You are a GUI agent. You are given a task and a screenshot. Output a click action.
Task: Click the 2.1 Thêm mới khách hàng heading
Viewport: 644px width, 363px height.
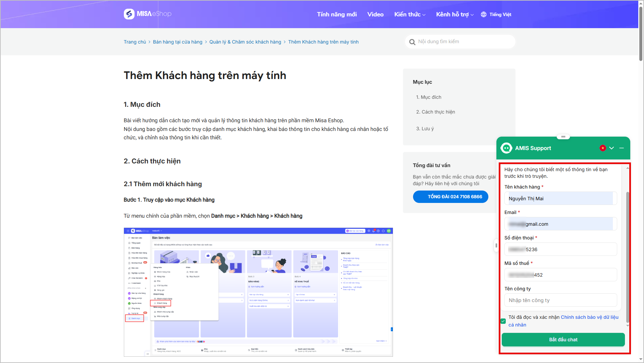163,184
